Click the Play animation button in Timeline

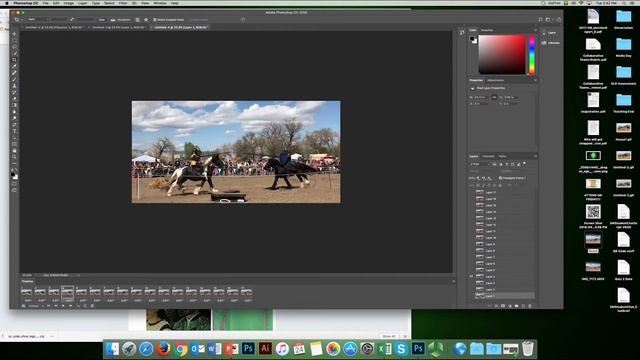coord(63,306)
